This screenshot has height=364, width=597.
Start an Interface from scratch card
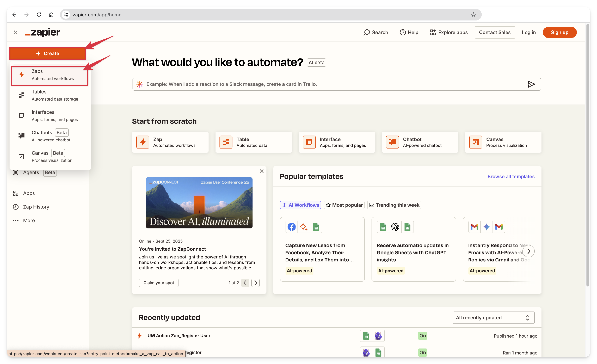click(337, 142)
